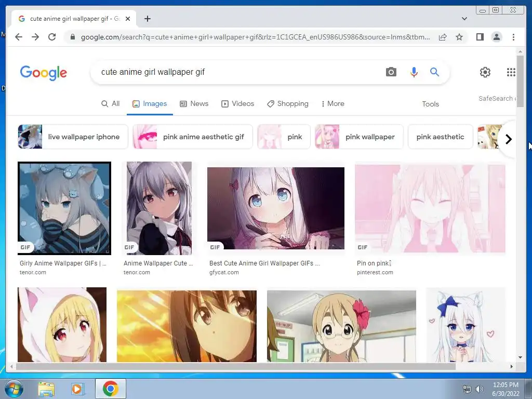
Task: Open the SafeSearch setting
Action: (497, 98)
